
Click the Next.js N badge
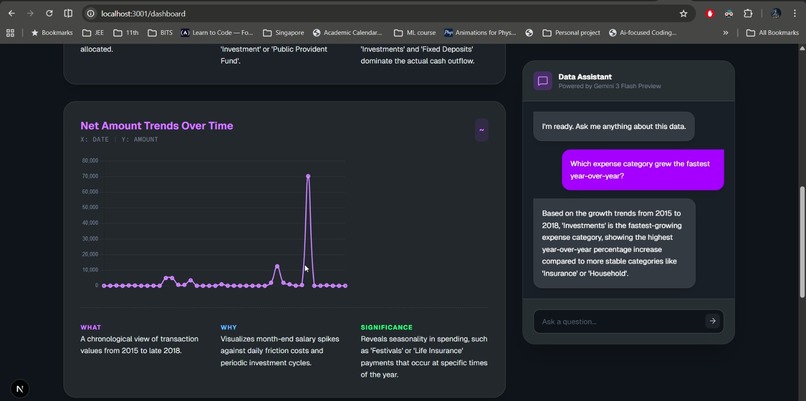(x=20, y=389)
